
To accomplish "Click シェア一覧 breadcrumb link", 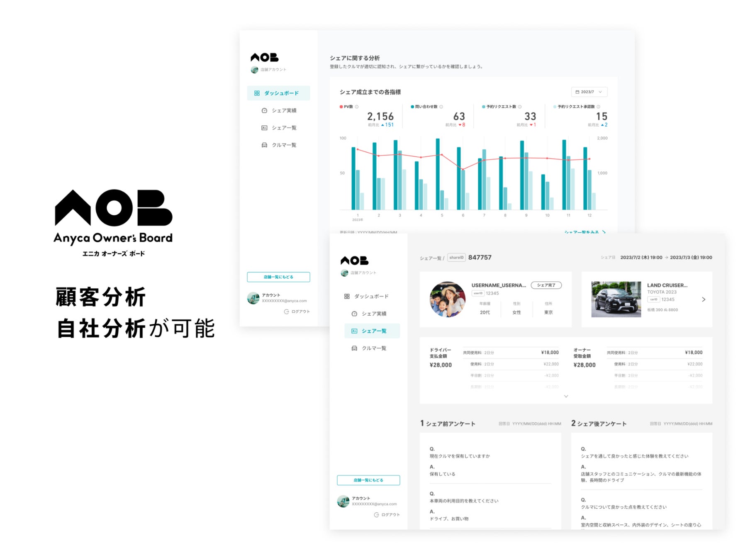I will (x=430, y=258).
